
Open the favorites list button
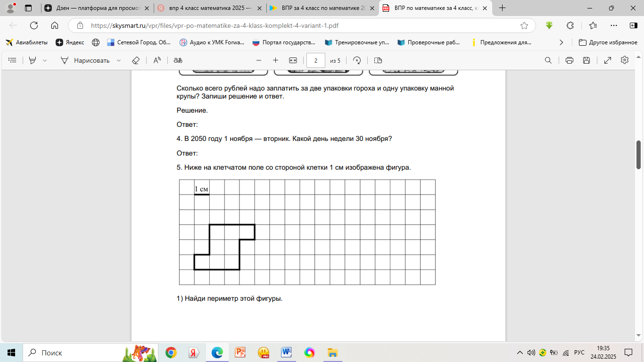(593, 25)
